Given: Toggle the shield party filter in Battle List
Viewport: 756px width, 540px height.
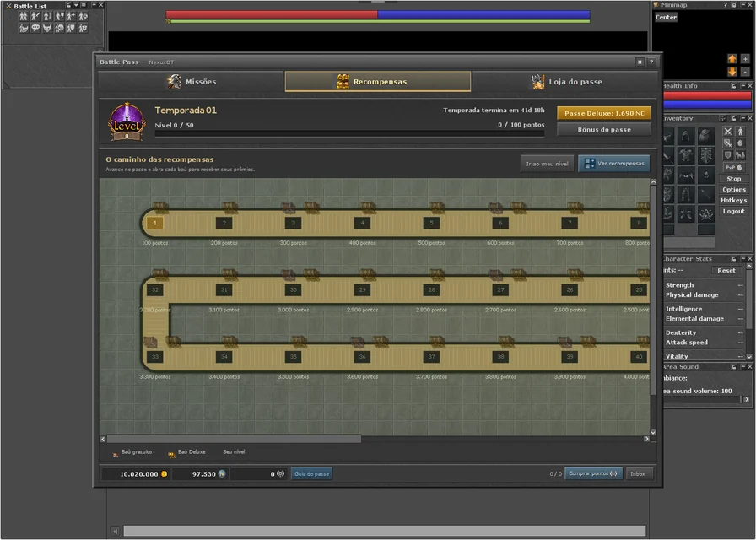Looking at the screenshot, I should coord(71,28).
